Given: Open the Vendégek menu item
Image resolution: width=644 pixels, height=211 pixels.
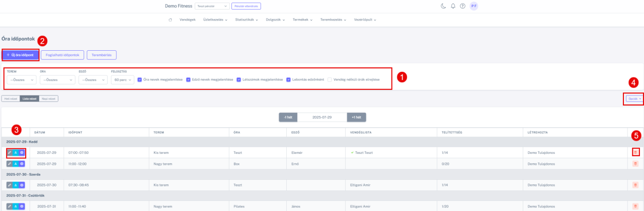Looking at the screenshot, I should tap(188, 20).
